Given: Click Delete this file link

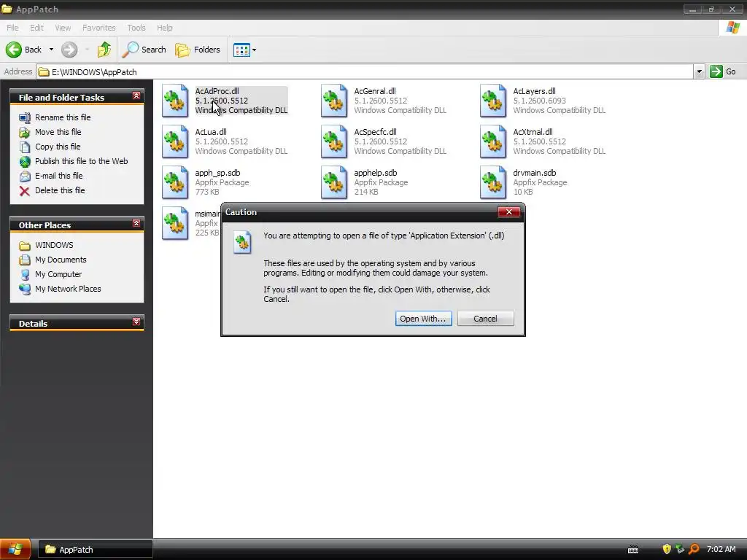Looking at the screenshot, I should (x=60, y=190).
